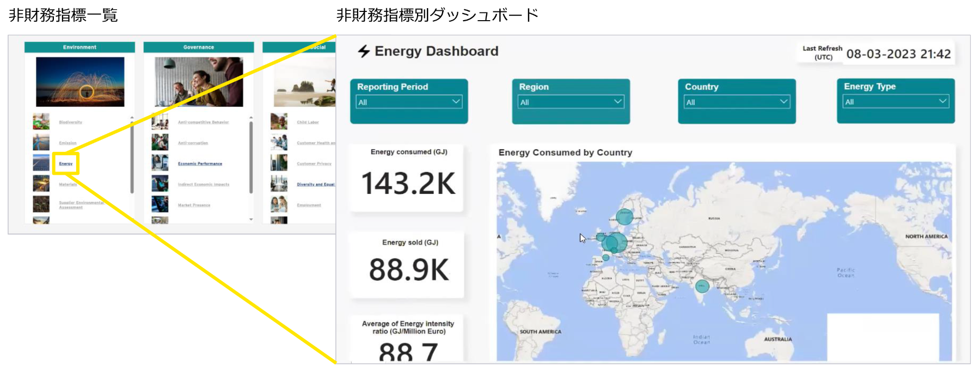Select the Governance category header

[x=198, y=47]
